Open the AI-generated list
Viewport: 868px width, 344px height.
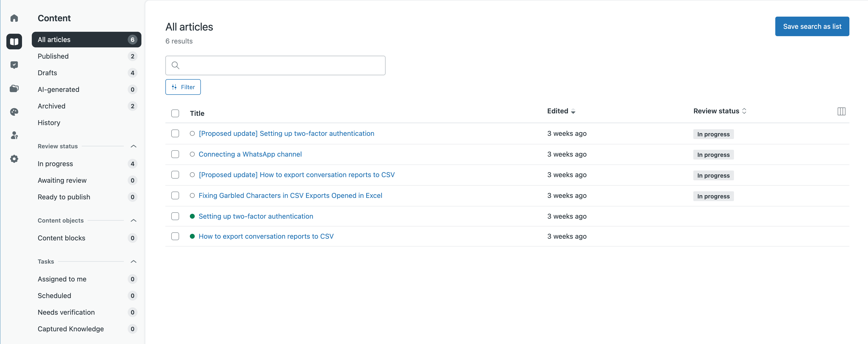tap(86, 89)
